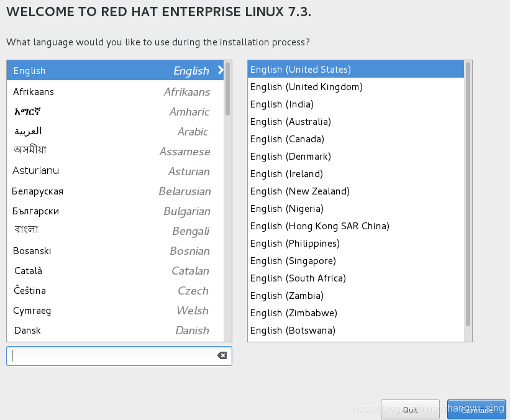Viewport: 510px width, 420px height.
Task: Select Cymraeg (Welsh) language
Action: [115, 310]
